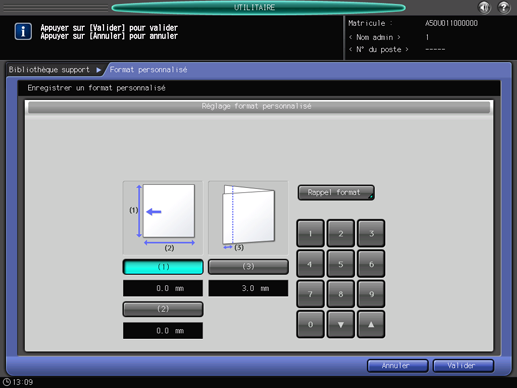
Task: Tap keypad digit 4
Action: tap(310, 264)
